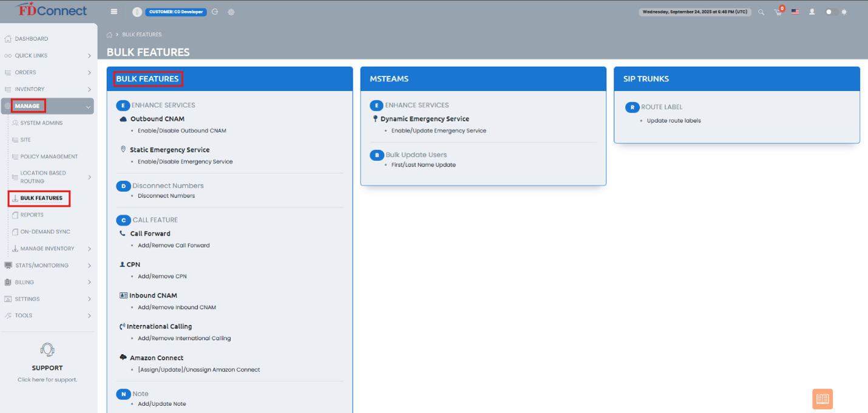Expand the Settings chevron
868x413 pixels.
pos(89,299)
